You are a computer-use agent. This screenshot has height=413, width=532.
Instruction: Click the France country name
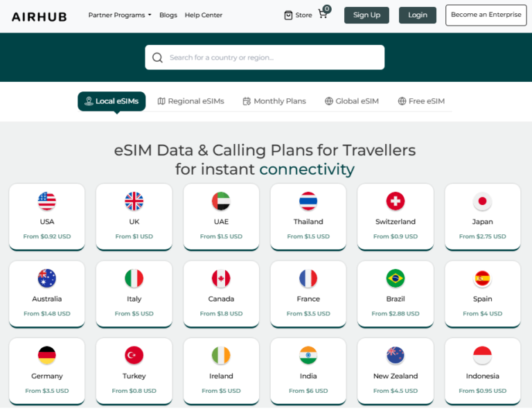(x=308, y=299)
